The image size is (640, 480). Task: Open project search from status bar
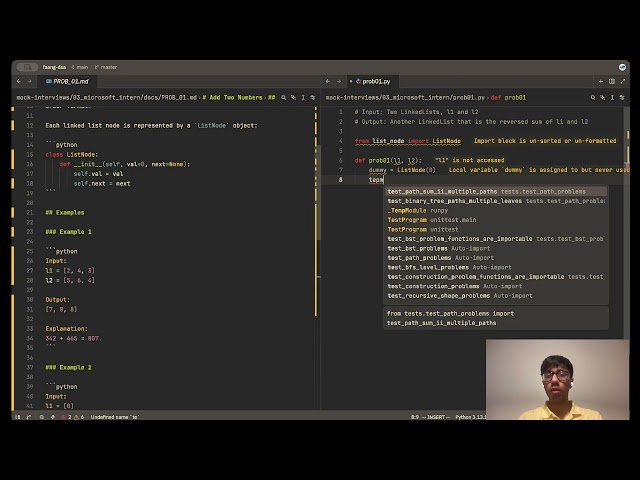click(x=42, y=417)
